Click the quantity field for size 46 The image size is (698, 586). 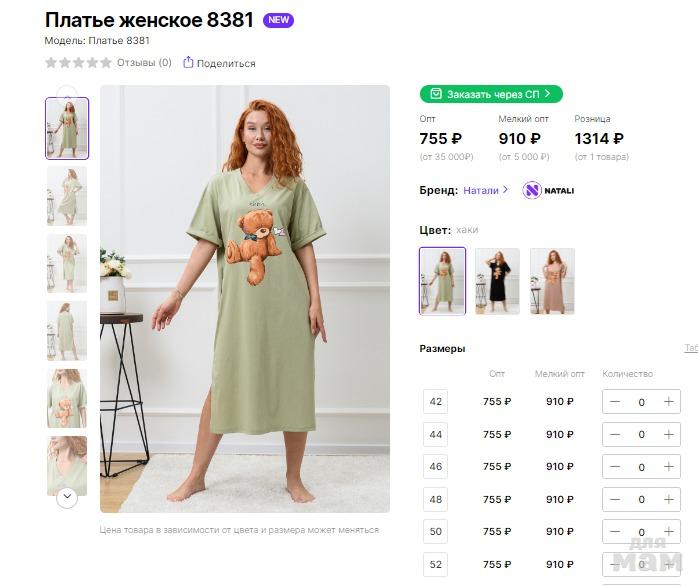point(641,467)
